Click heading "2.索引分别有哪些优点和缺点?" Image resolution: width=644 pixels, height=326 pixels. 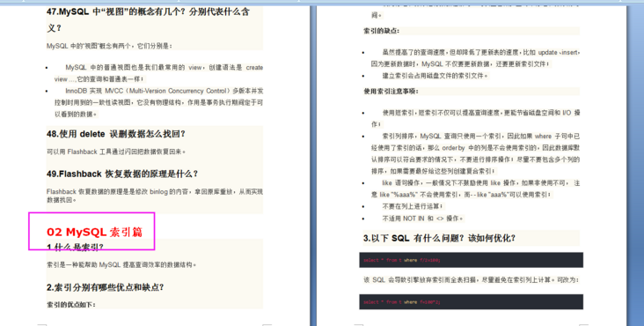coord(106,287)
